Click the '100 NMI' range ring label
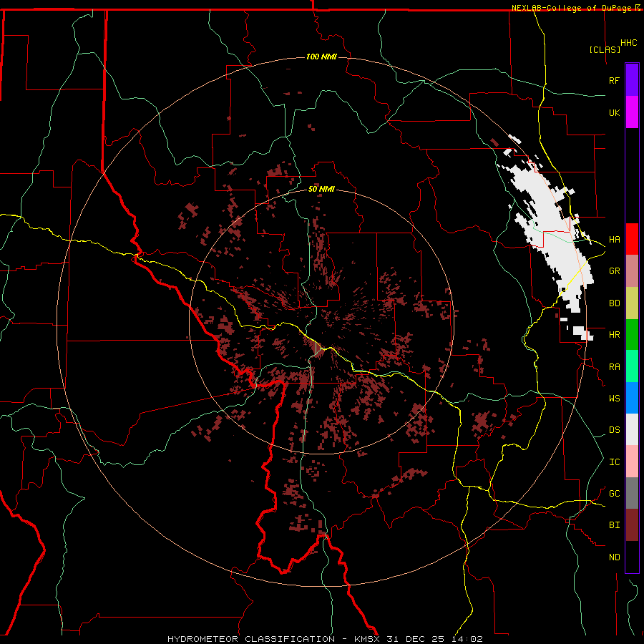 pyautogui.click(x=321, y=57)
